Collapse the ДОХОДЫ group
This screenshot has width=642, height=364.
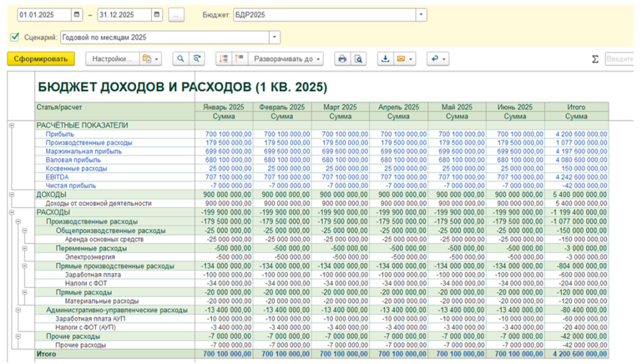[x=12, y=195]
